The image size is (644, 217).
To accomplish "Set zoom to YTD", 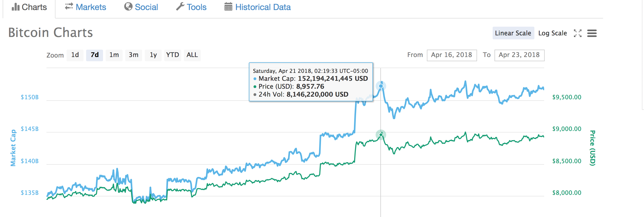I will (173, 55).
